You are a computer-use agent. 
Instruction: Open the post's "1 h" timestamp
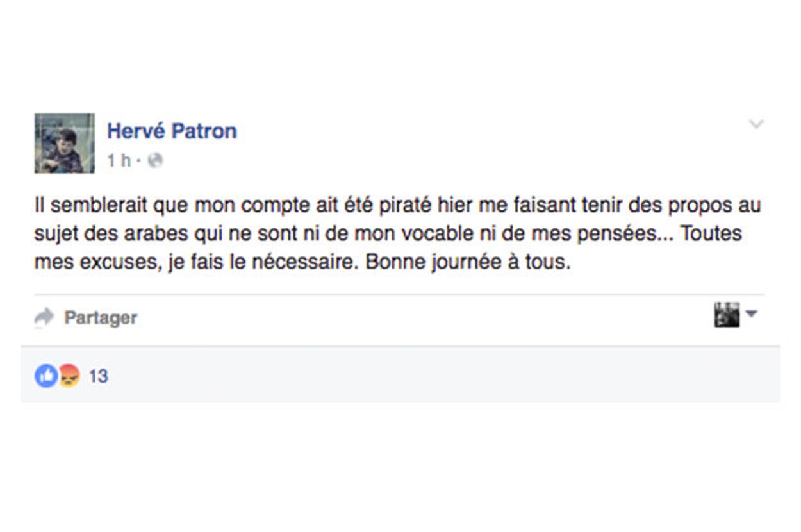(119, 161)
